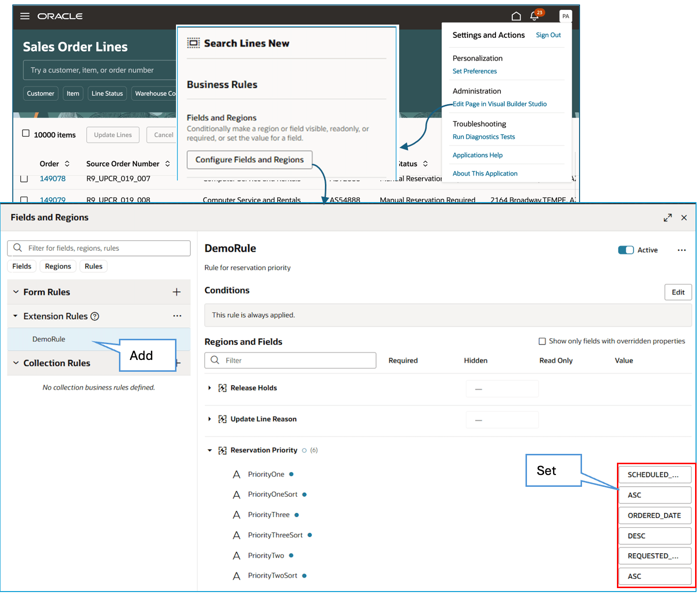700x595 pixels.
Task: Open Run Diagnostics Tests link
Action: point(484,137)
